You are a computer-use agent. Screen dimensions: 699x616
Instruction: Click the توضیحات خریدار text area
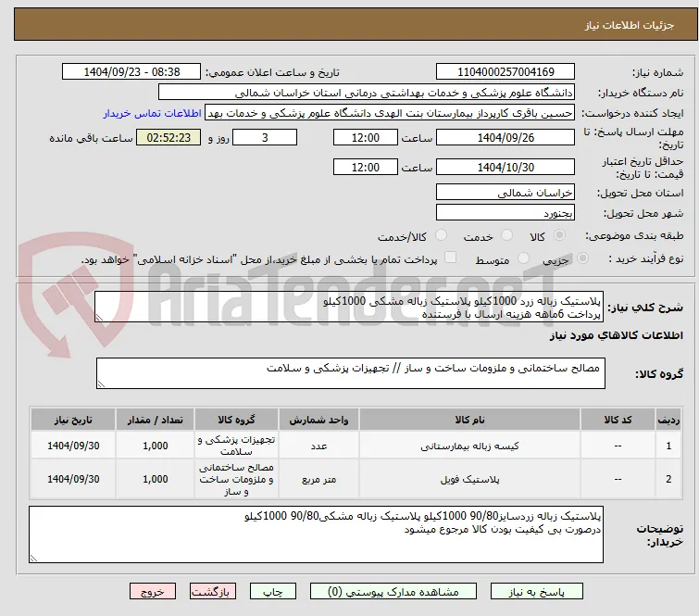click(316, 534)
